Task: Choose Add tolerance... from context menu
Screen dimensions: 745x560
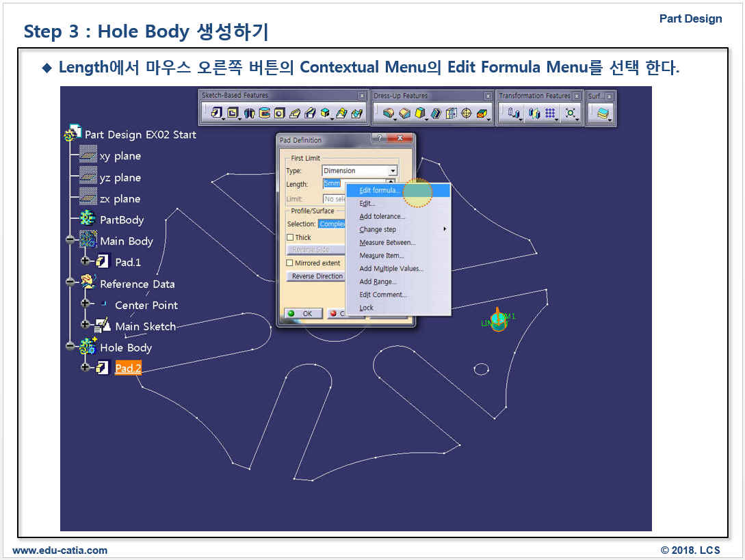Action: coord(382,216)
